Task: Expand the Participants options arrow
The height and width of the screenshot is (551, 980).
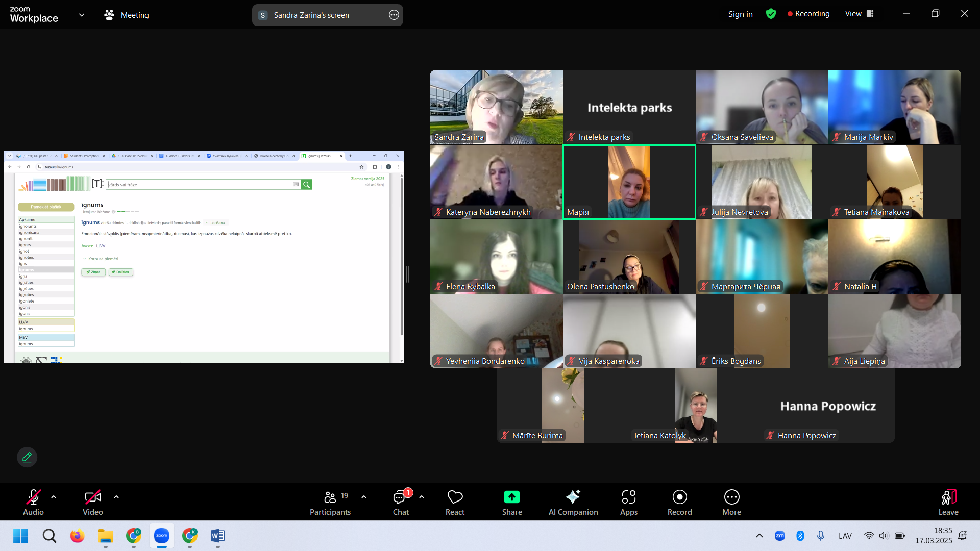Action: coord(364,496)
